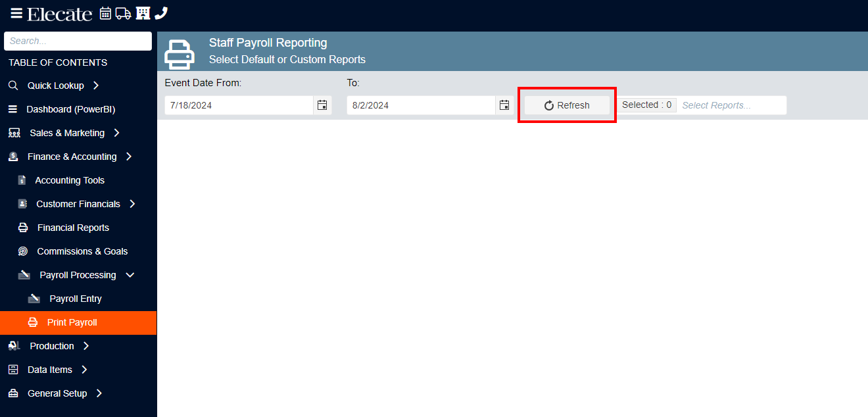The width and height of the screenshot is (868, 417).
Task: Click the General Setup label
Action: 57,393
